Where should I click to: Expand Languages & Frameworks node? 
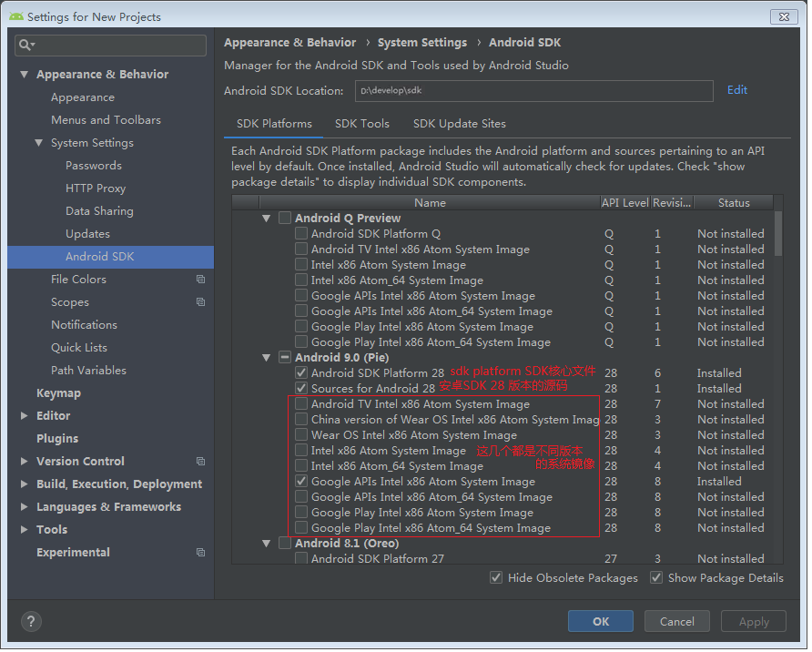25,508
